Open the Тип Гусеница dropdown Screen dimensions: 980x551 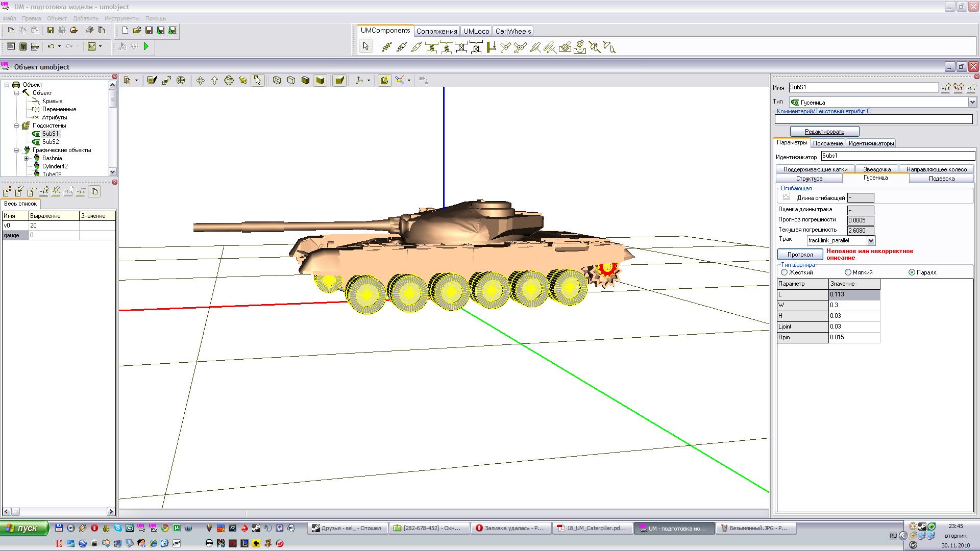tap(972, 102)
